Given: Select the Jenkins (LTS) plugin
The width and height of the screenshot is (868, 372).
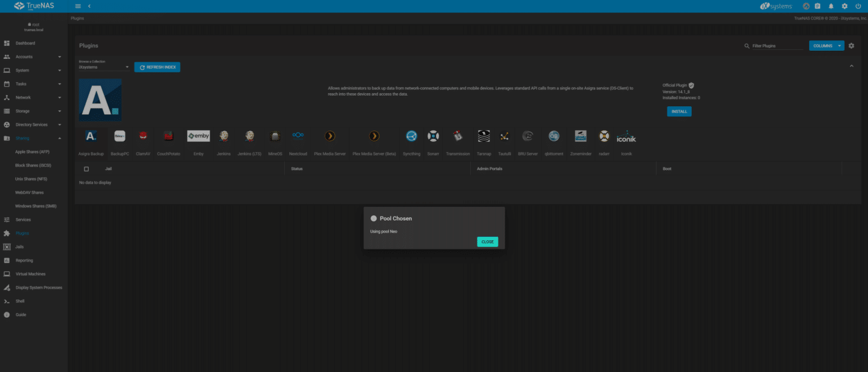Looking at the screenshot, I should (x=249, y=136).
